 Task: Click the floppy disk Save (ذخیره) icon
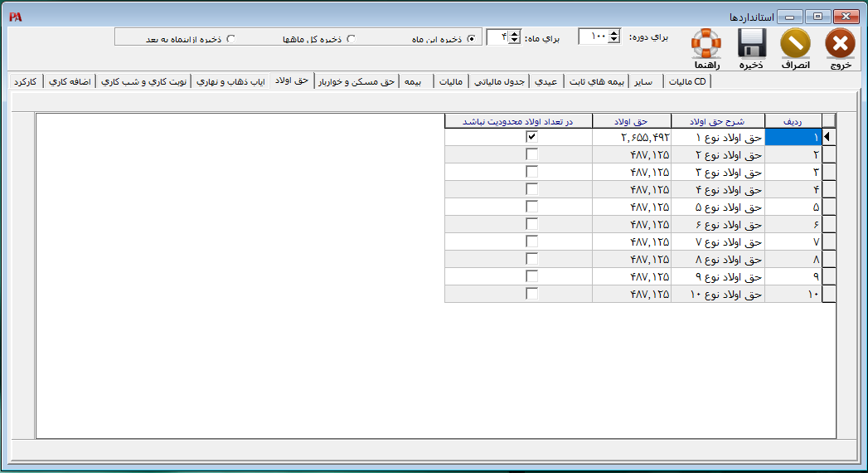[751, 43]
